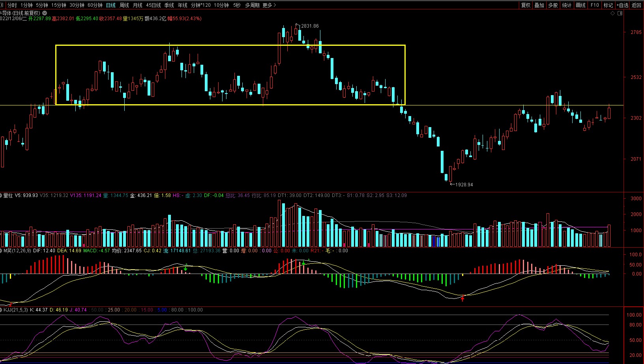Click the KJJ indicator panel circle icon
This screenshot has height=364, width=644.
pyautogui.click(x=1, y=310)
